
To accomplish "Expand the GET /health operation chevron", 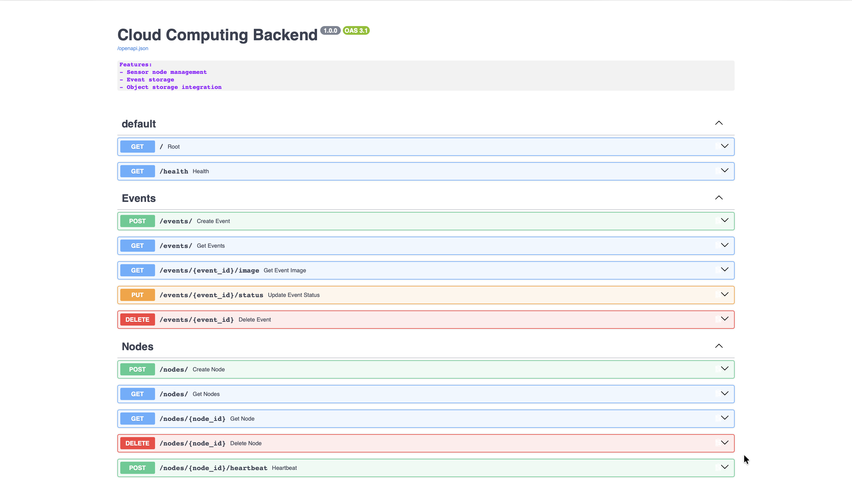I will point(725,171).
